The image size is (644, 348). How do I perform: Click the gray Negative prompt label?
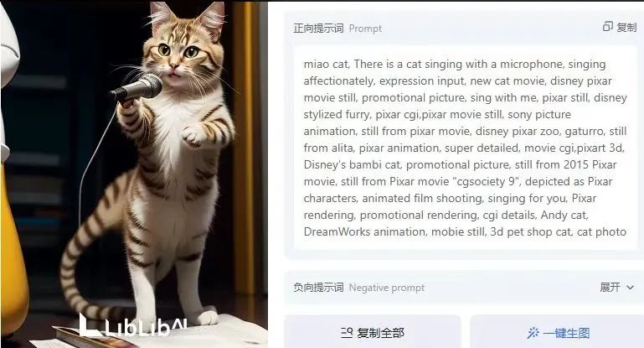click(x=386, y=288)
